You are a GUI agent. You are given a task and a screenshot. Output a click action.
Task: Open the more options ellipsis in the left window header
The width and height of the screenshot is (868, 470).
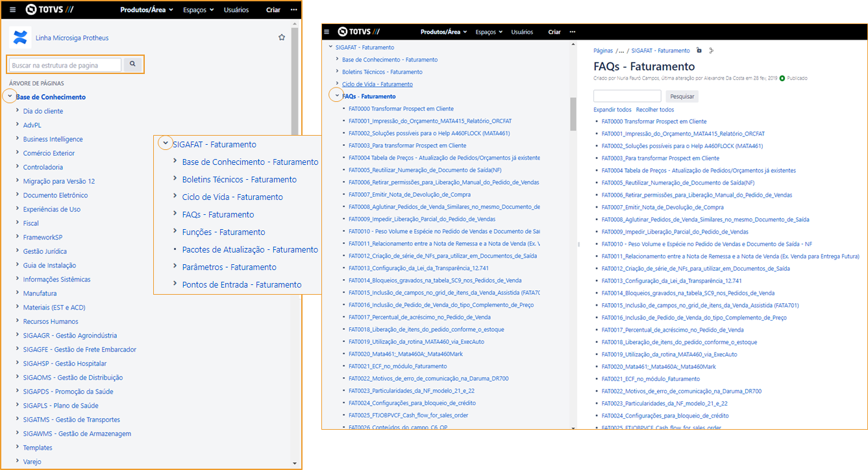click(293, 10)
